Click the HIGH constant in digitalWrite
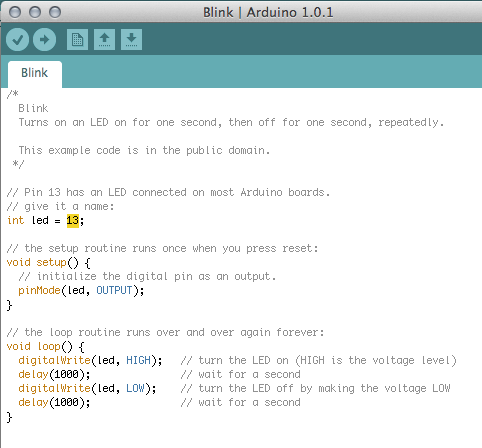The image size is (482, 448). pyautogui.click(x=138, y=360)
